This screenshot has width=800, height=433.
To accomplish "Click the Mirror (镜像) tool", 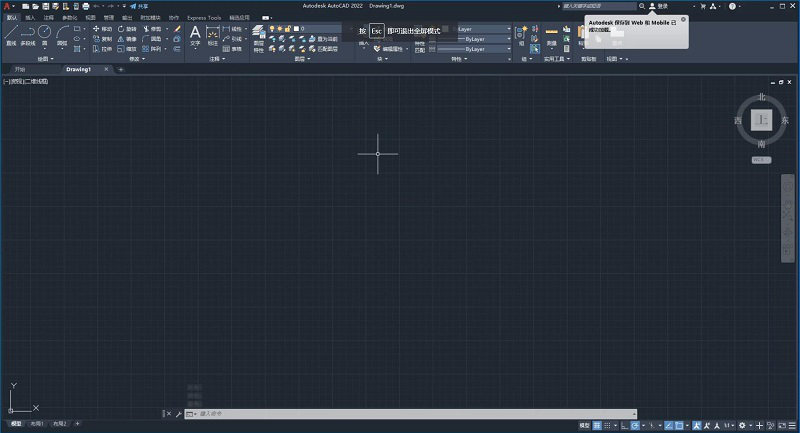I will point(127,39).
